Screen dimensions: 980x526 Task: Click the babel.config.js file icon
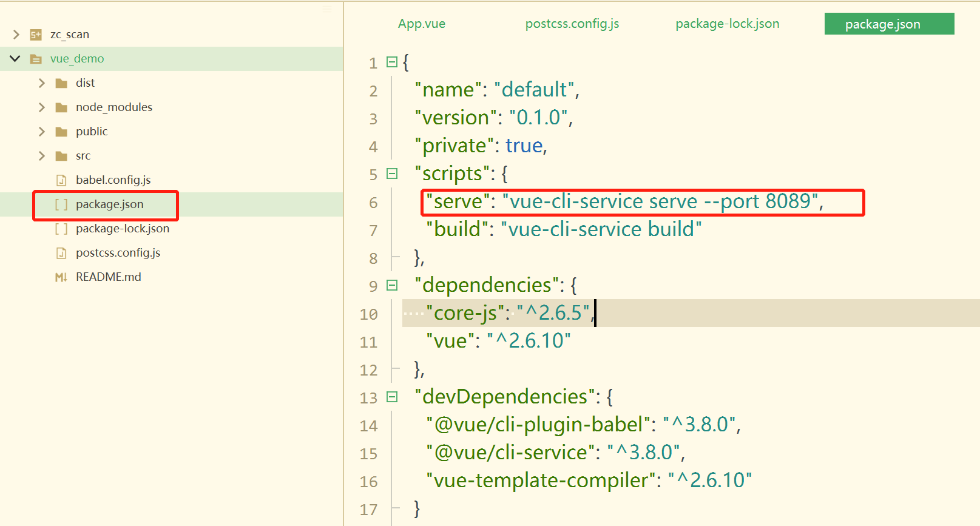click(x=61, y=180)
